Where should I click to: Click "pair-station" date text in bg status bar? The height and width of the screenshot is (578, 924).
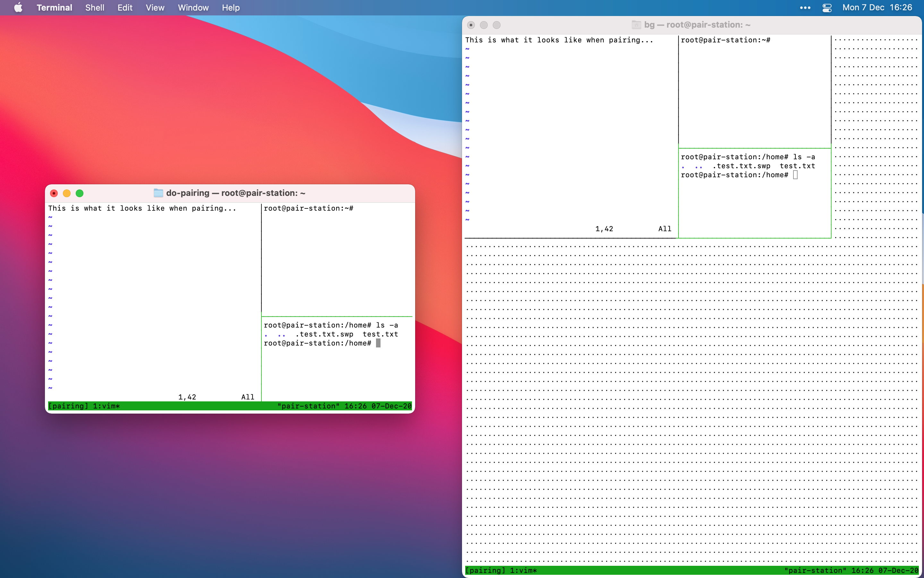pos(851,570)
